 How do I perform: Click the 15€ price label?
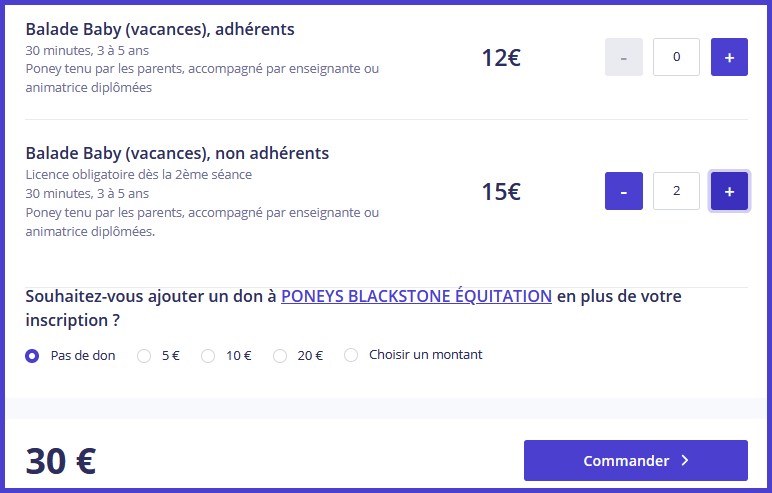click(500, 191)
